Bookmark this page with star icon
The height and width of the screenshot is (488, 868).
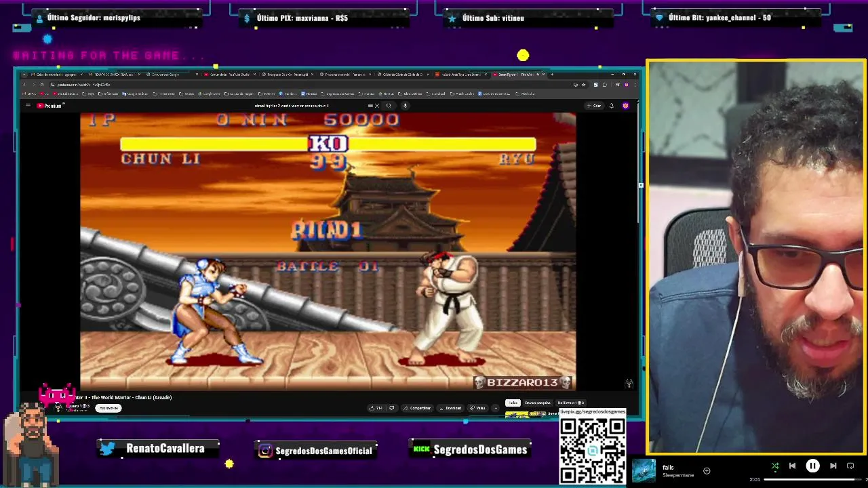pyautogui.click(x=583, y=85)
